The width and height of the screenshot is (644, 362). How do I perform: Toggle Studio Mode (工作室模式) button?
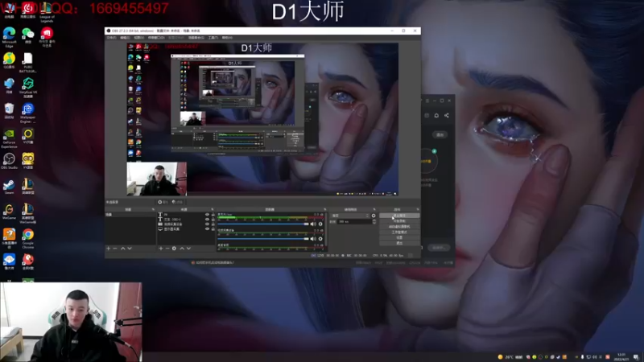click(399, 232)
